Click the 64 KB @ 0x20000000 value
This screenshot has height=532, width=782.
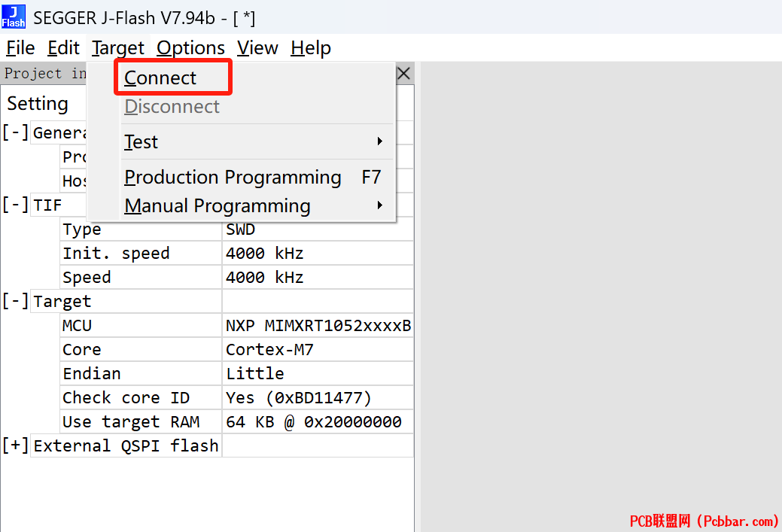(x=314, y=422)
